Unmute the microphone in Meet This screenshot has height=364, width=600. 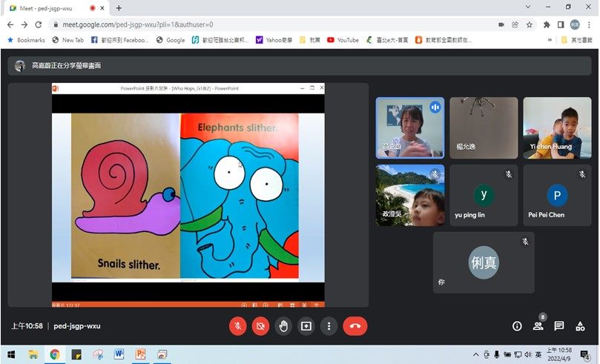click(238, 326)
